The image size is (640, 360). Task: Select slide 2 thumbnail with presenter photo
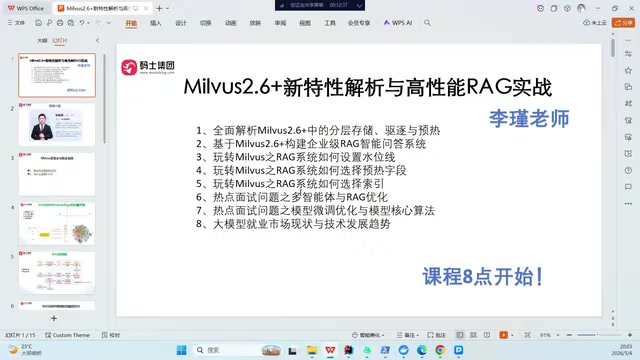(57, 124)
